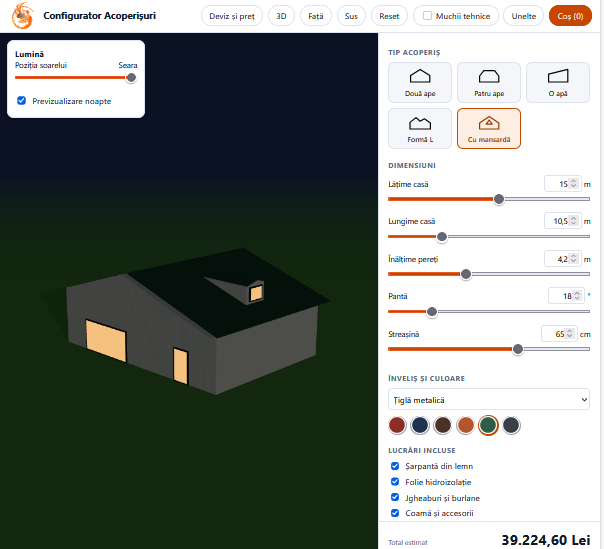Open the Țiglă metalică roofing dropdown
The height and width of the screenshot is (549, 604).
489,400
